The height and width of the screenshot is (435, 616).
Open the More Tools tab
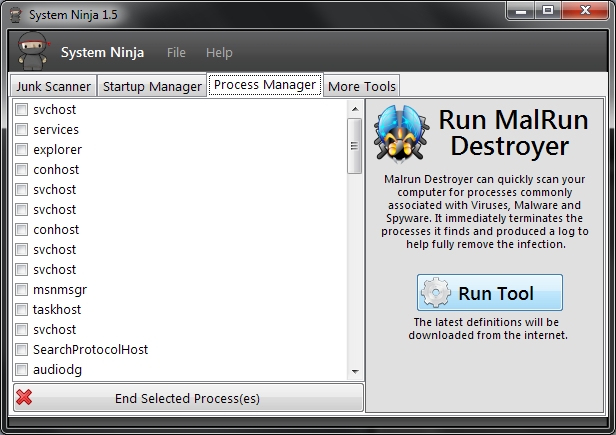pos(362,86)
